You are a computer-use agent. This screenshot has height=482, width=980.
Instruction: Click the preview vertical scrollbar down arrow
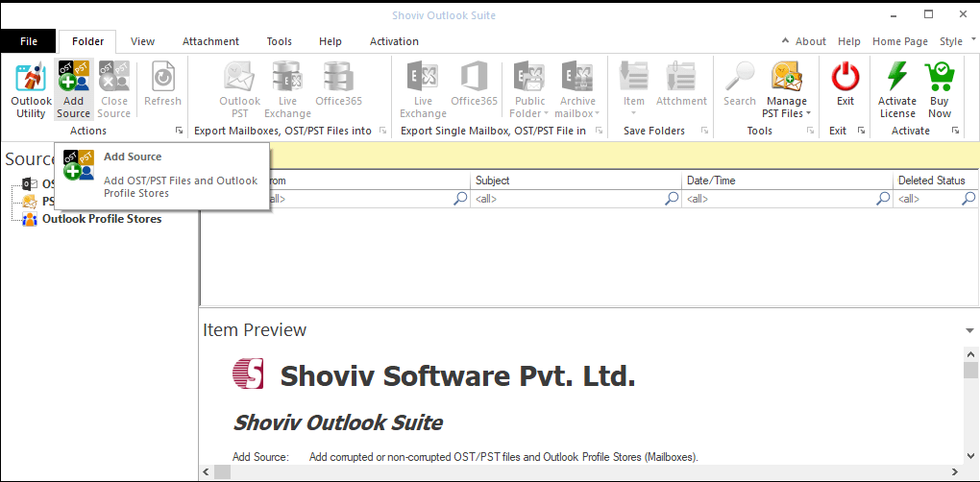(x=970, y=455)
